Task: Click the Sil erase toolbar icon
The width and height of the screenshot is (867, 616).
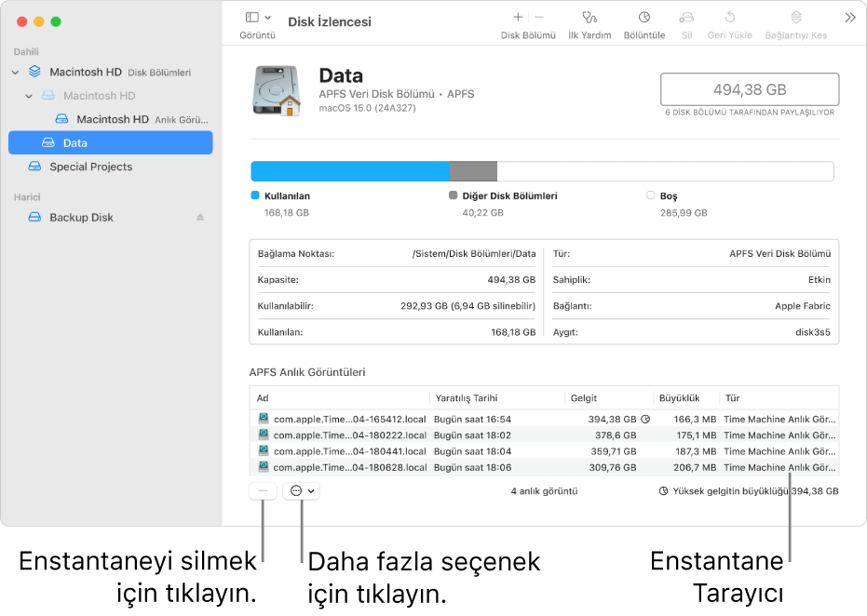Action: click(x=686, y=17)
